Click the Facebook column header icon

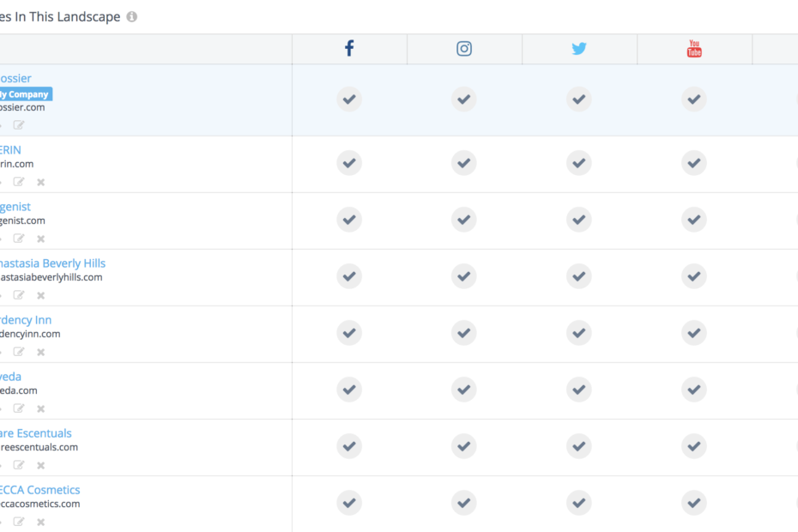(349, 49)
